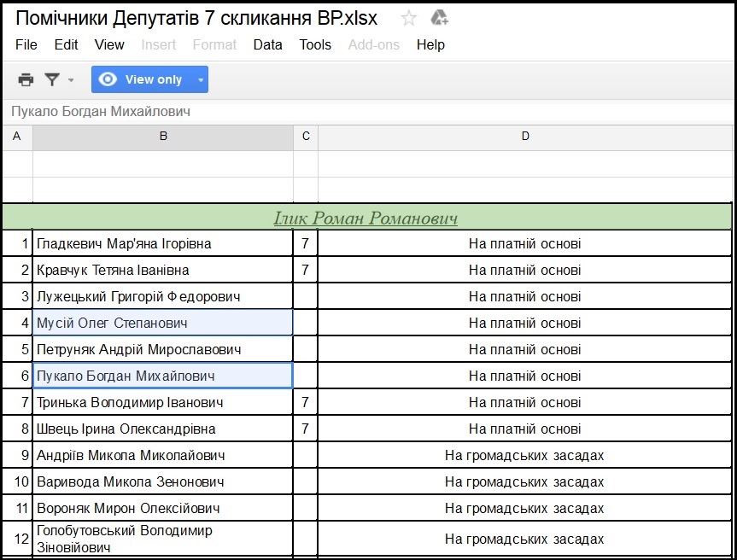Click the print icon in toolbar
The height and width of the screenshot is (560, 737).
point(26,79)
